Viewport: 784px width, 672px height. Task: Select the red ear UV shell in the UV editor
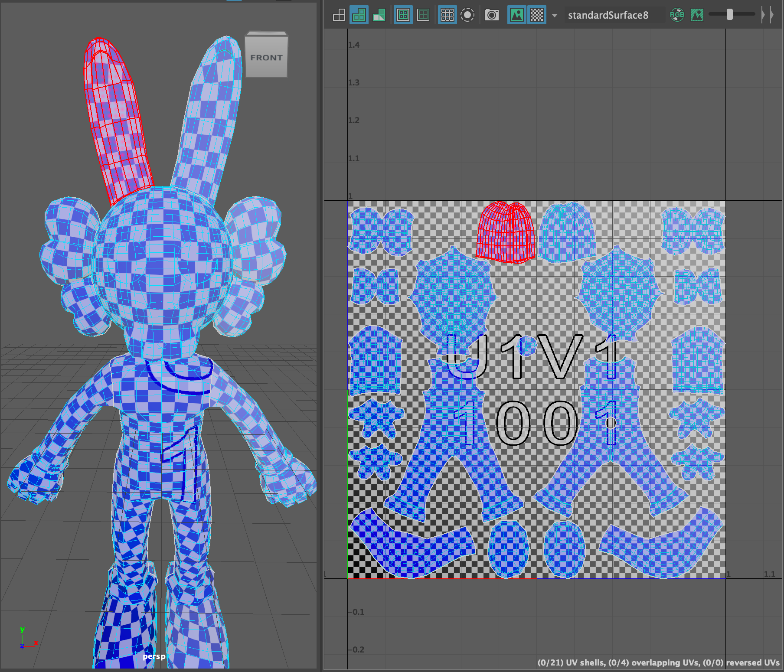[x=506, y=232]
